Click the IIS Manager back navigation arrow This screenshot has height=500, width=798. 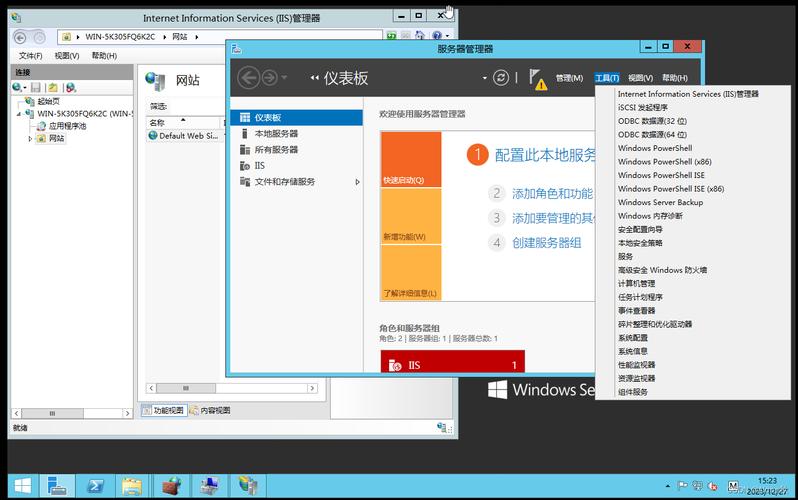point(20,37)
